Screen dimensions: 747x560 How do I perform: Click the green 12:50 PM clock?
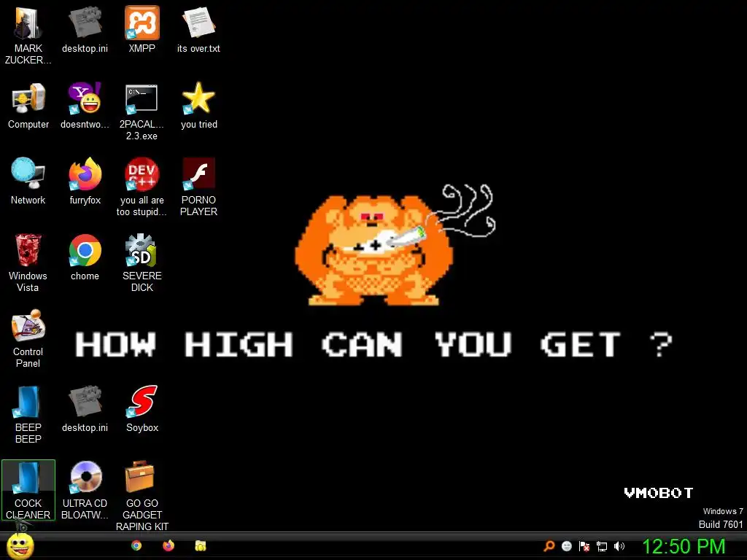[684, 546]
